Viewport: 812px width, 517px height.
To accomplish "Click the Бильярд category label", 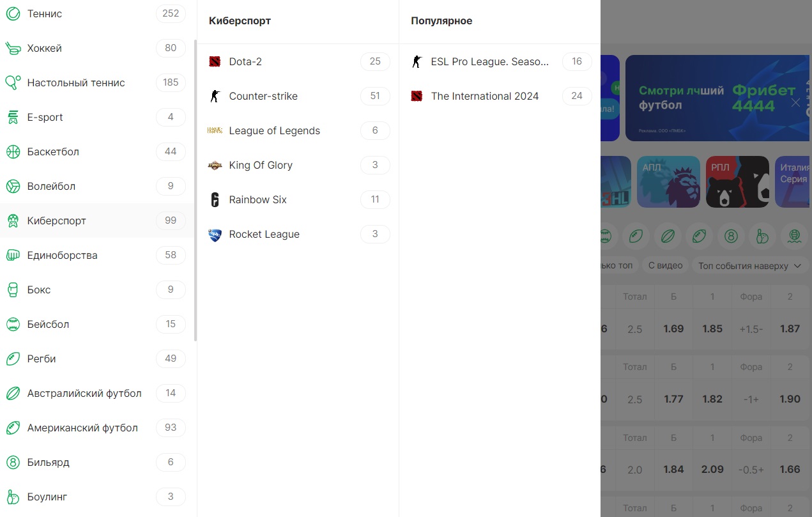I will 49,462.
